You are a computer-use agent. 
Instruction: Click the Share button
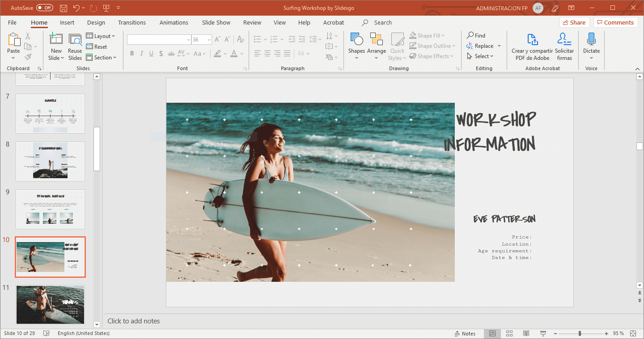[574, 22]
